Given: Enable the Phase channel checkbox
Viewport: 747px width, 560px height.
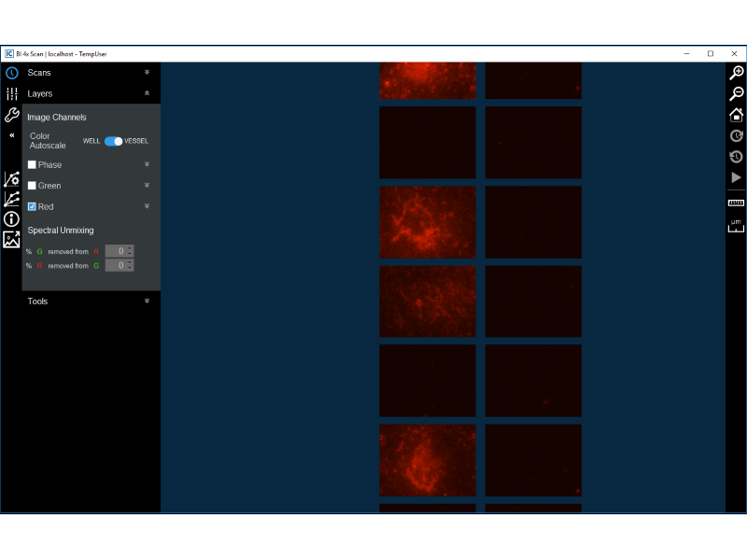Looking at the screenshot, I should [32, 165].
